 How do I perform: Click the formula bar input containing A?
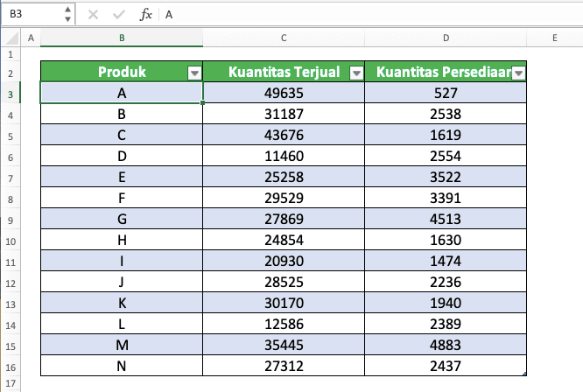point(372,15)
